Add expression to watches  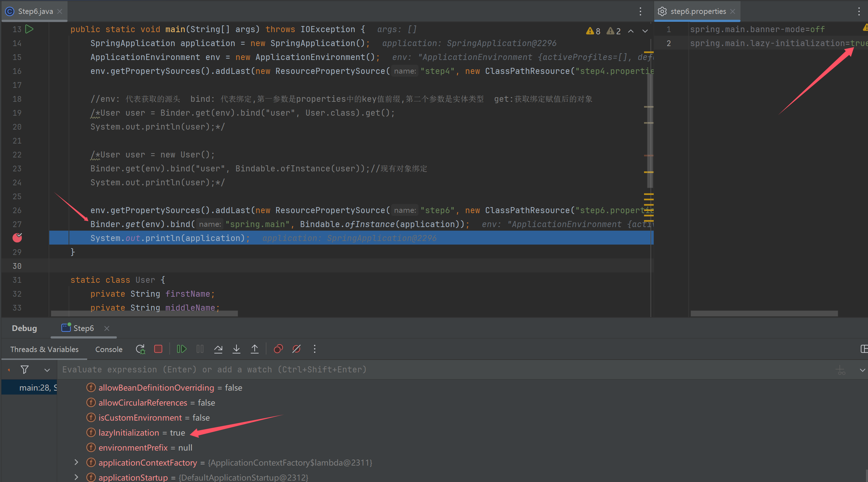tap(841, 370)
